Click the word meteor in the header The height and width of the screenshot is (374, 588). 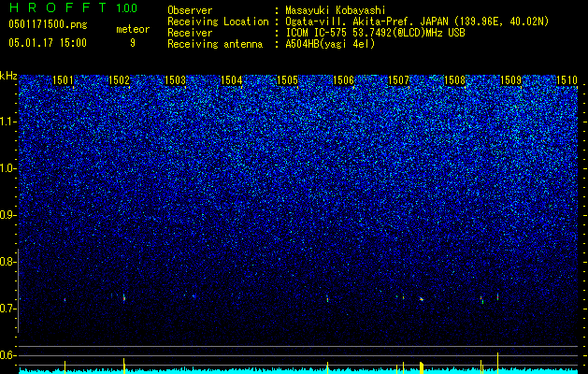tap(133, 29)
